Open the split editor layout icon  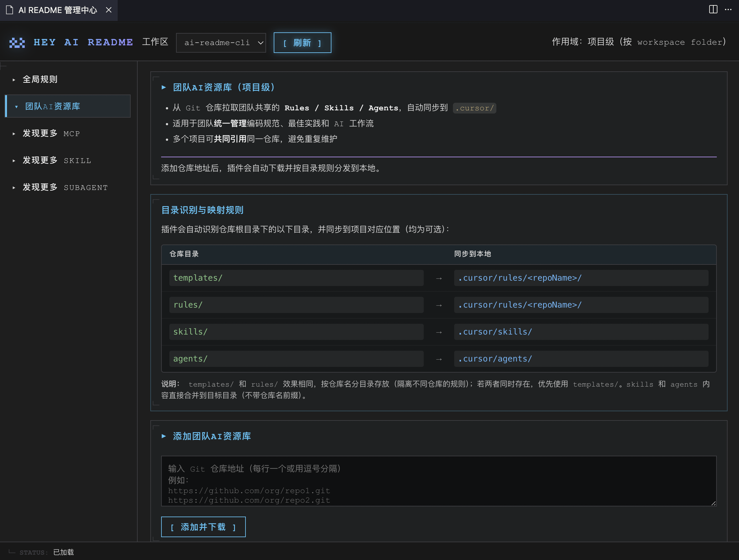point(713,9)
